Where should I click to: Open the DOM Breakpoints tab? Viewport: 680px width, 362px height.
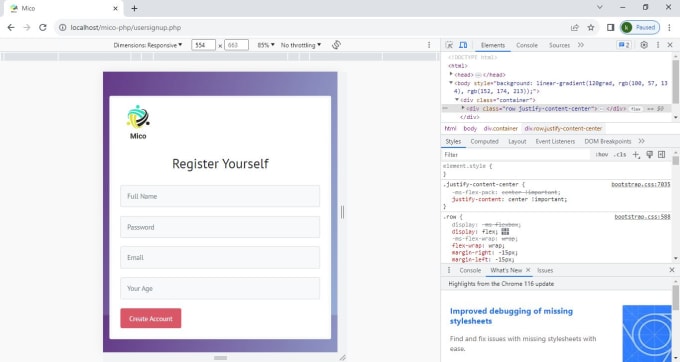tap(608, 141)
